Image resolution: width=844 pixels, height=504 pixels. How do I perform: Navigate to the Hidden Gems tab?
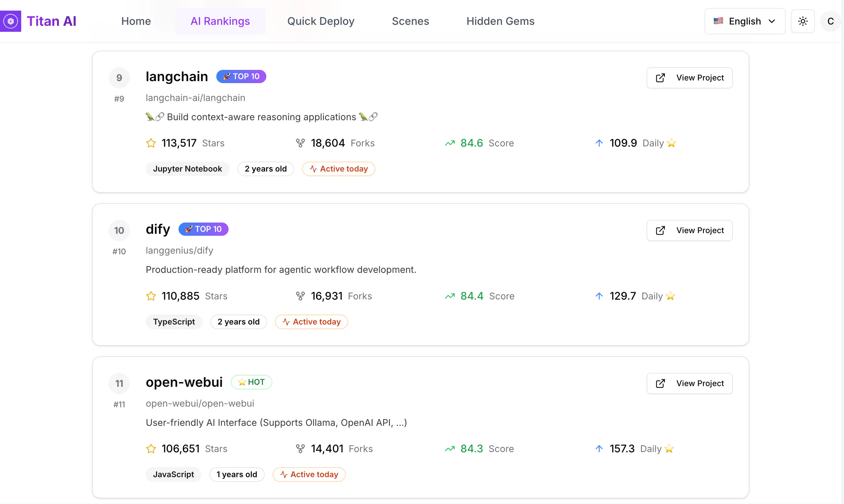pyautogui.click(x=501, y=21)
